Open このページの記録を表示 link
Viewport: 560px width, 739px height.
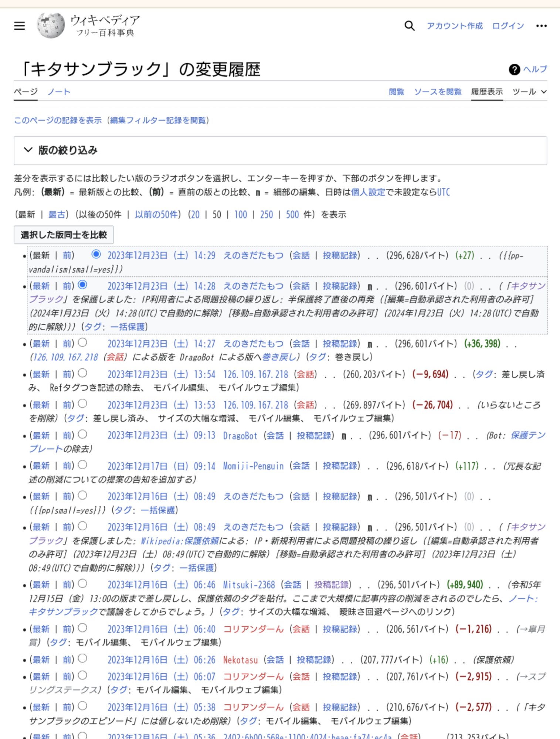[58, 120]
